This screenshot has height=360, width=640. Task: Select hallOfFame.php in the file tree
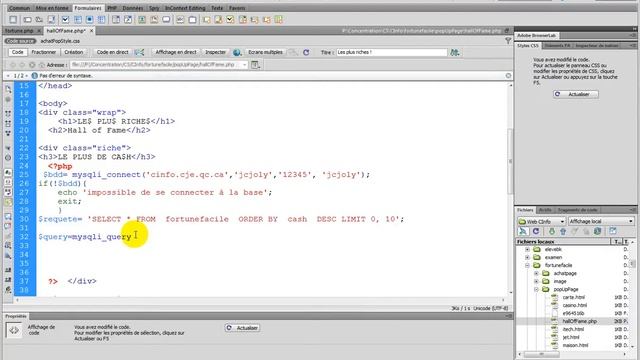(580, 322)
